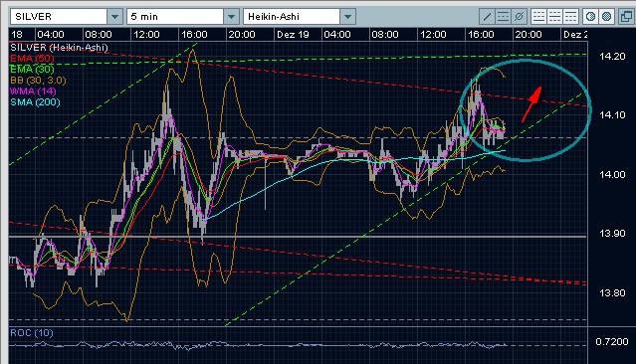This screenshot has width=636, height=364.
Task: Select the EMA (50) legend label
Action: (x=32, y=59)
